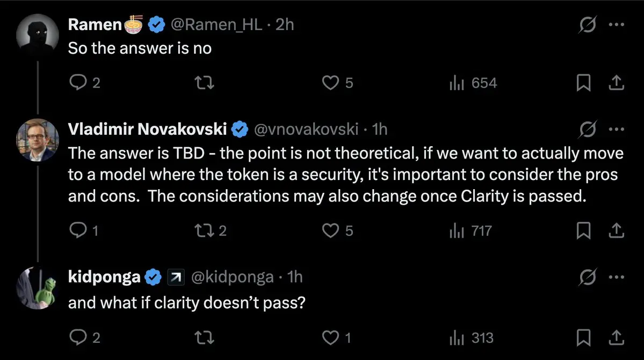Share Ramen's tweet

(616, 83)
